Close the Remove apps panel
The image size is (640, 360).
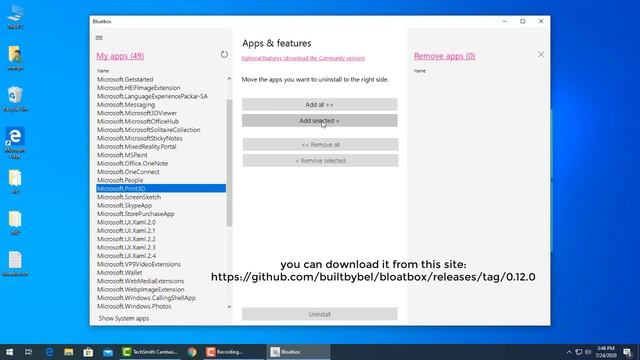pos(541,54)
